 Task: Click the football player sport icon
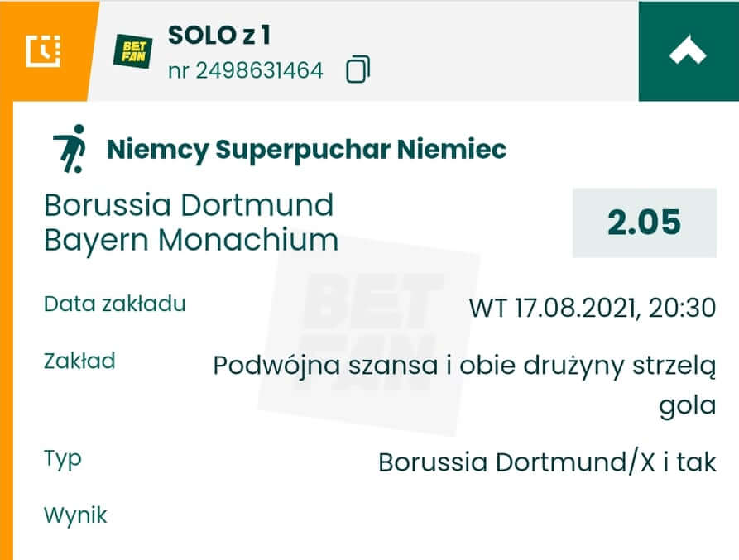point(70,149)
